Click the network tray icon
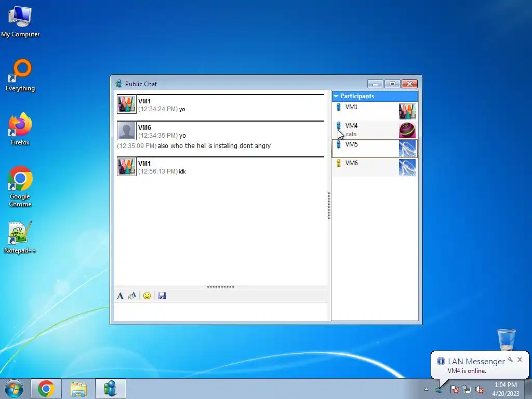 tap(467, 389)
